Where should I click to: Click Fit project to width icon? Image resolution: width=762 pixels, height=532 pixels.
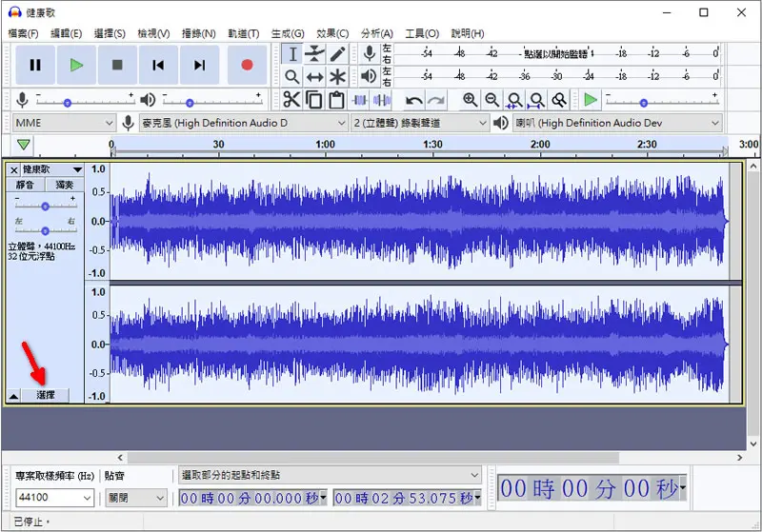(536, 100)
